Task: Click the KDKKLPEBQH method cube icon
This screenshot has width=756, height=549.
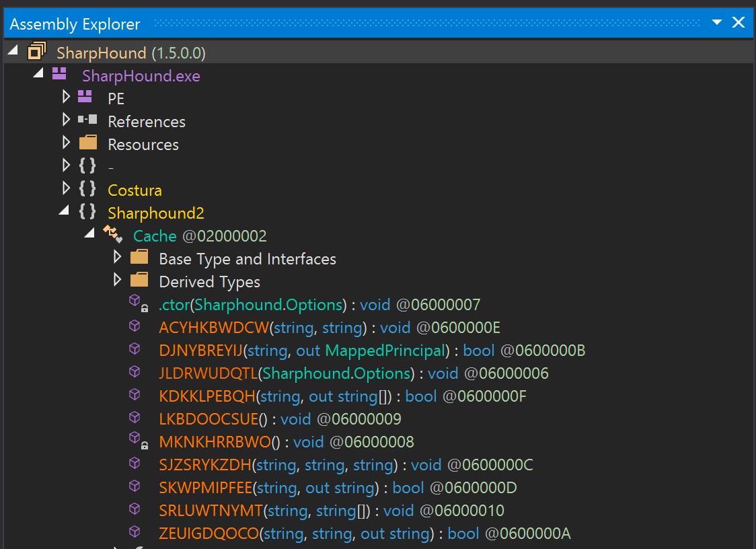Action: click(x=135, y=394)
